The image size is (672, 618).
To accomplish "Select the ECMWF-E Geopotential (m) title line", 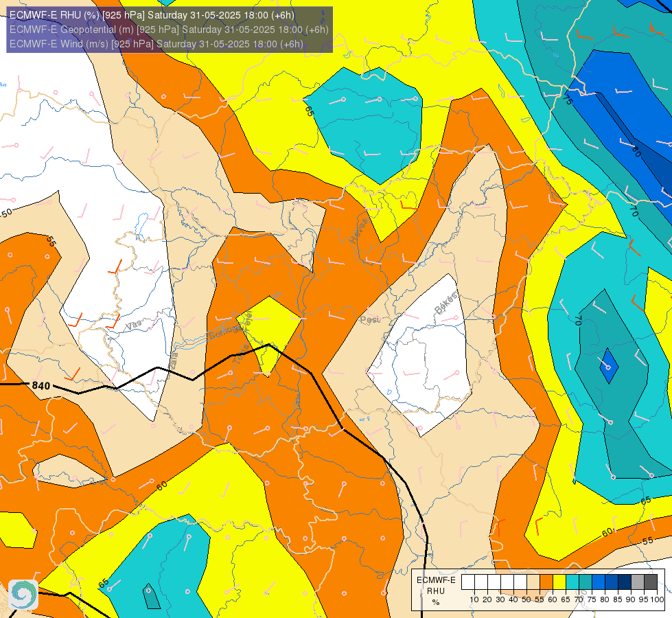I will tap(169, 30).
